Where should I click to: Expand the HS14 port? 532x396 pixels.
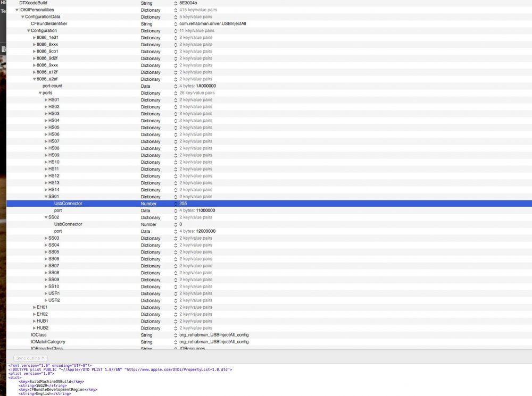(x=46, y=190)
